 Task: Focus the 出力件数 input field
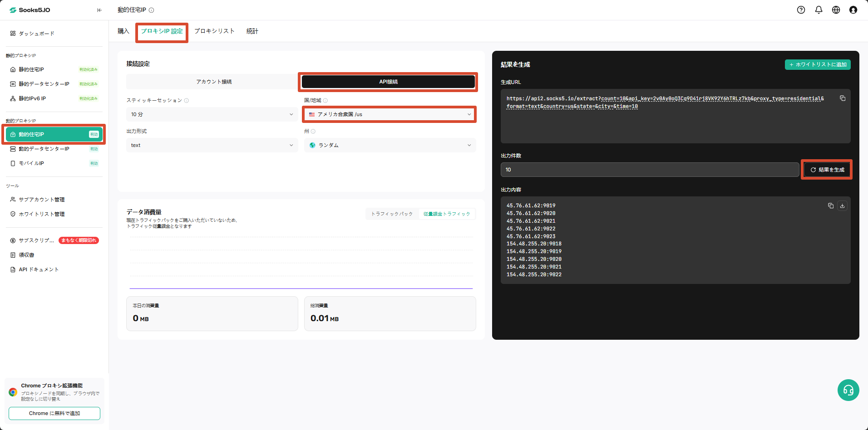pos(650,170)
